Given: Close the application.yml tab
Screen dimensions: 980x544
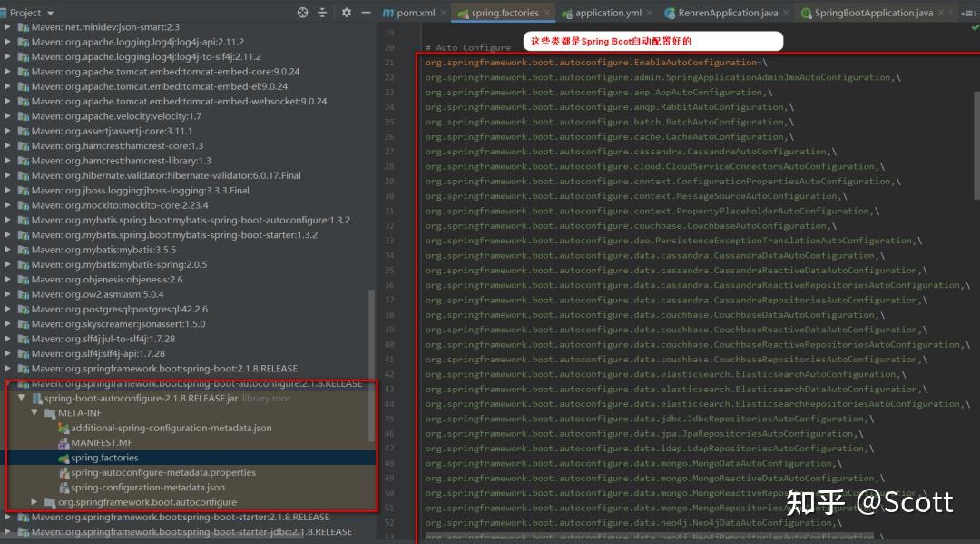Looking at the screenshot, I should click(x=650, y=13).
